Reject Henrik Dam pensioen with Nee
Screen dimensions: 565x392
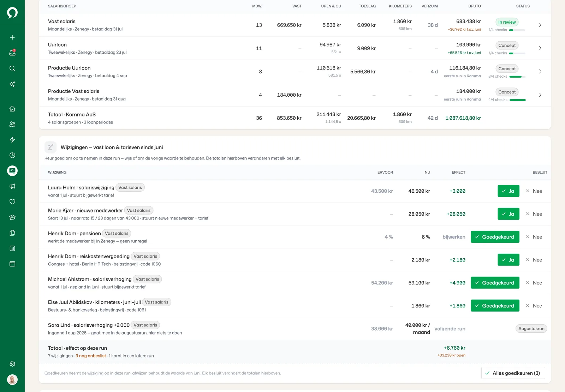point(534,237)
